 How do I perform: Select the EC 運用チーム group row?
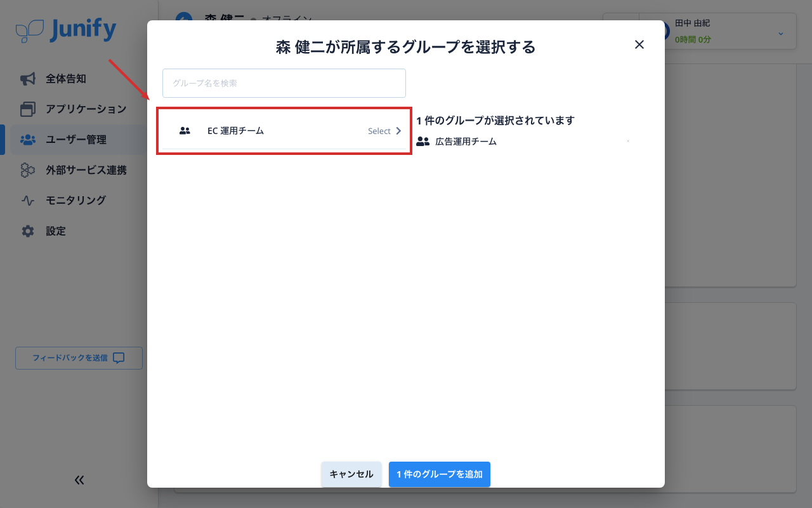(x=284, y=131)
